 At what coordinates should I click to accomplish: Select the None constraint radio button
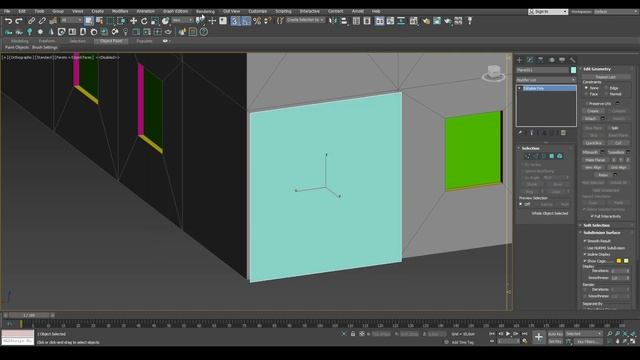click(587, 88)
